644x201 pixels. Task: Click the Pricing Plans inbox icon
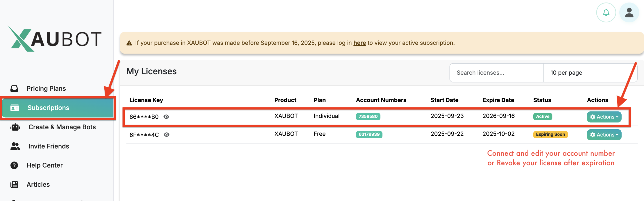click(14, 89)
